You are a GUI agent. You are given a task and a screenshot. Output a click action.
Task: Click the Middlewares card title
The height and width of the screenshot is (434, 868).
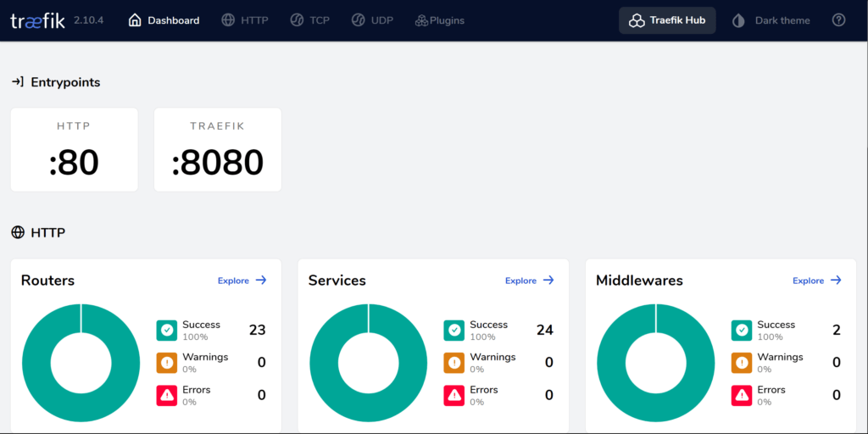[639, 281]
